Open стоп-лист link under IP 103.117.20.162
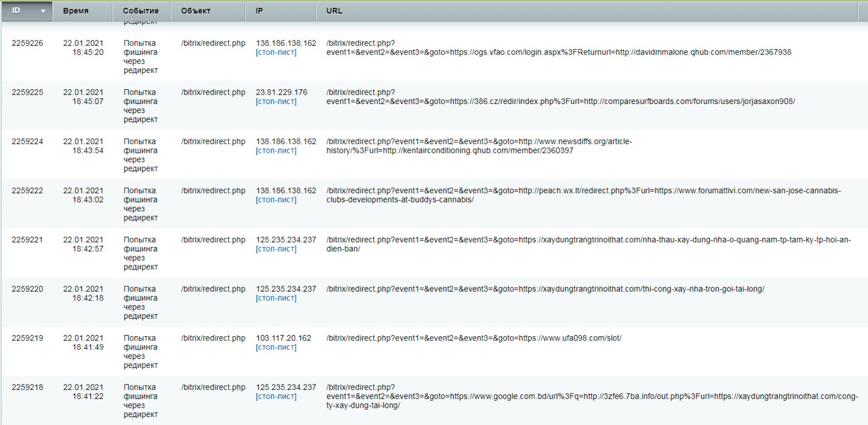 276,347
